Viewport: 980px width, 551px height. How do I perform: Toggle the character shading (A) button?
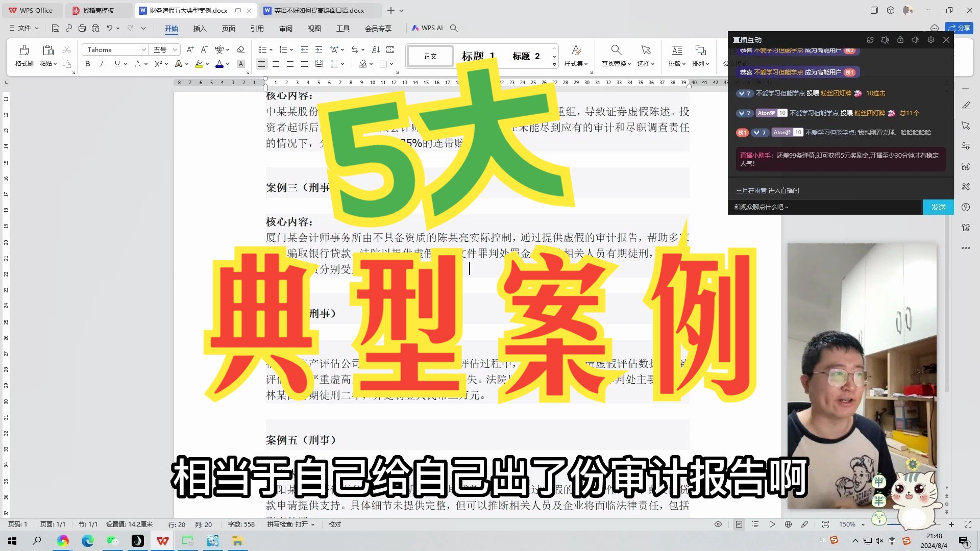241,64
